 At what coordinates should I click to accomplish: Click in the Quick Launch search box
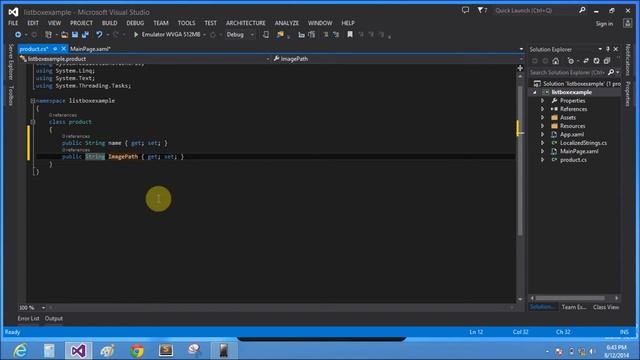pyautogui.click(x=536, y=11)
